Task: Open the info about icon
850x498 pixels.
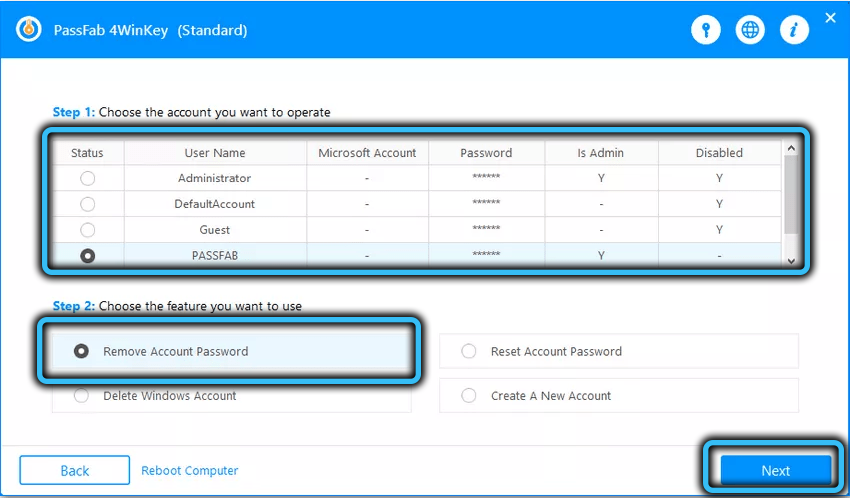Action: click(x=794, y=30)
